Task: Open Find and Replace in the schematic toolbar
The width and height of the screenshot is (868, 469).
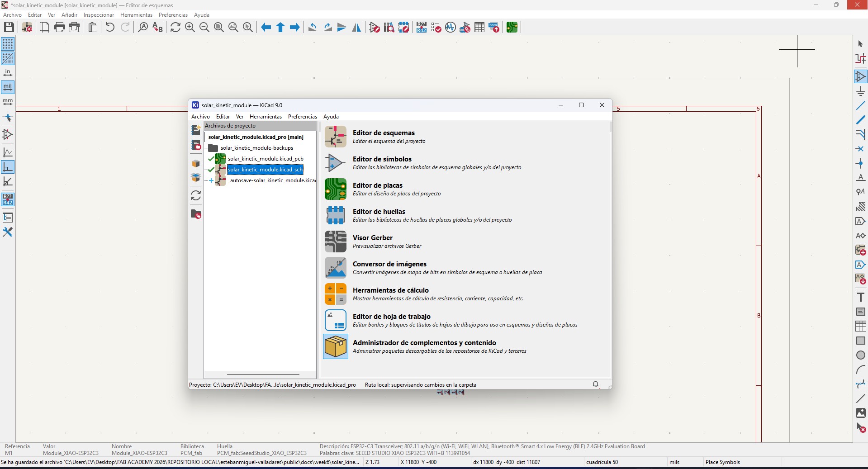Action: click(x=157, y=27)
